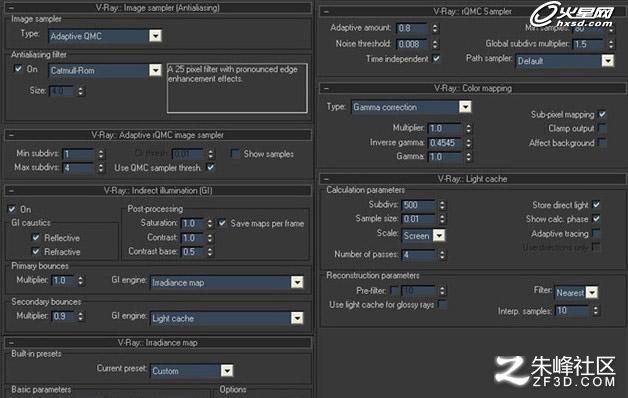Click the Interp. samples value field
The image size is (628, 398).
click(572, 311)
